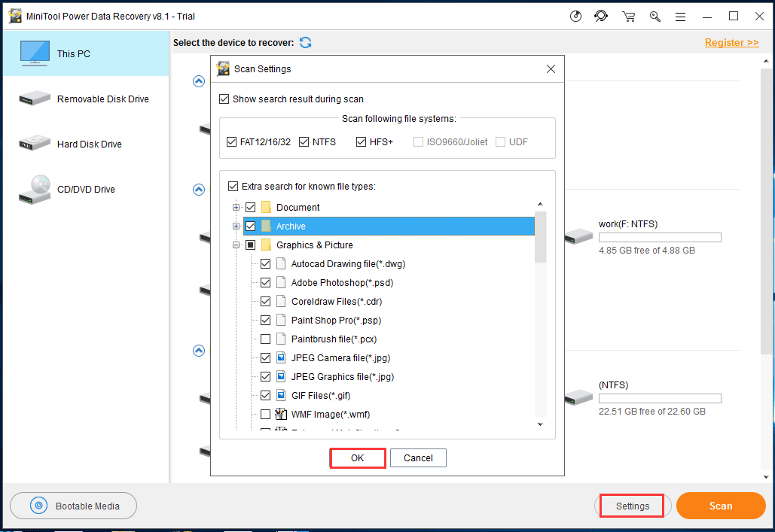The image size is (775, 532).
Task: Expand the Document file types tree
Action: point(236,207)
